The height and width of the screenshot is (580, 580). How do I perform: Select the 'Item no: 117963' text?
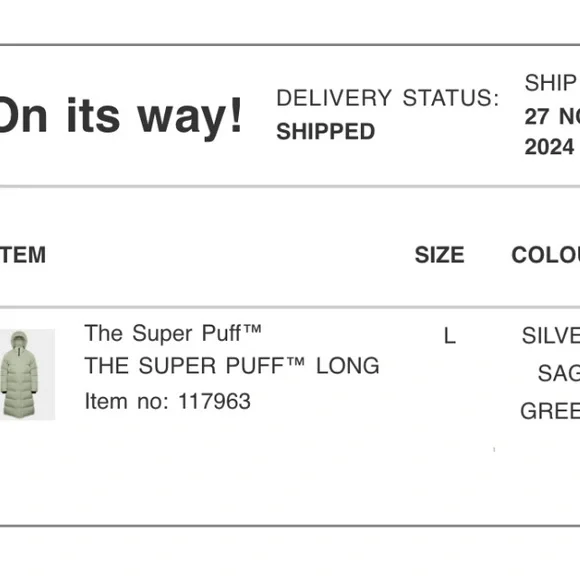click(x=168, y=401)
